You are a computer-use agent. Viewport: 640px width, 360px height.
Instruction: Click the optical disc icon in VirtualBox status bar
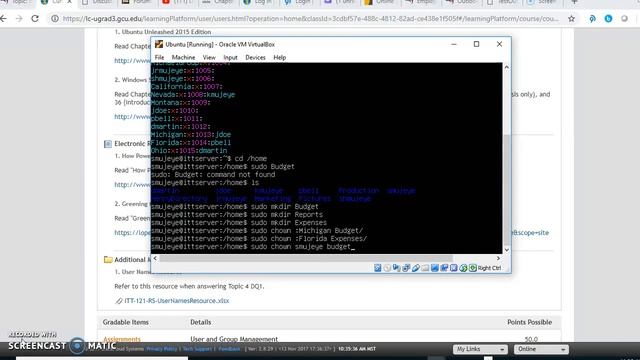click(x=387, y=268)
